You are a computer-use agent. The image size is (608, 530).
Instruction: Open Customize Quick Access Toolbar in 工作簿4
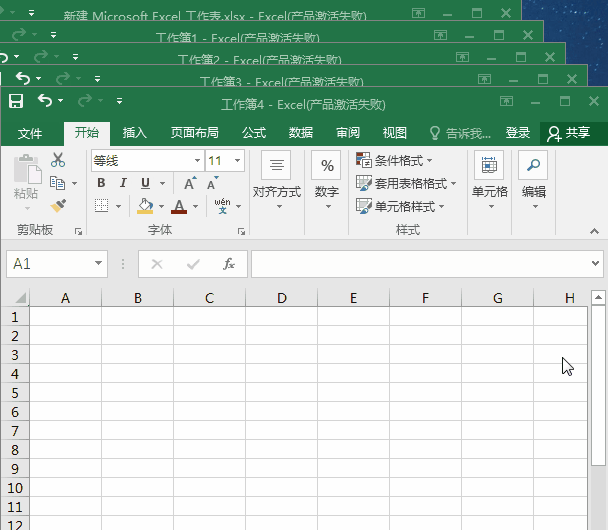point(119,101)
